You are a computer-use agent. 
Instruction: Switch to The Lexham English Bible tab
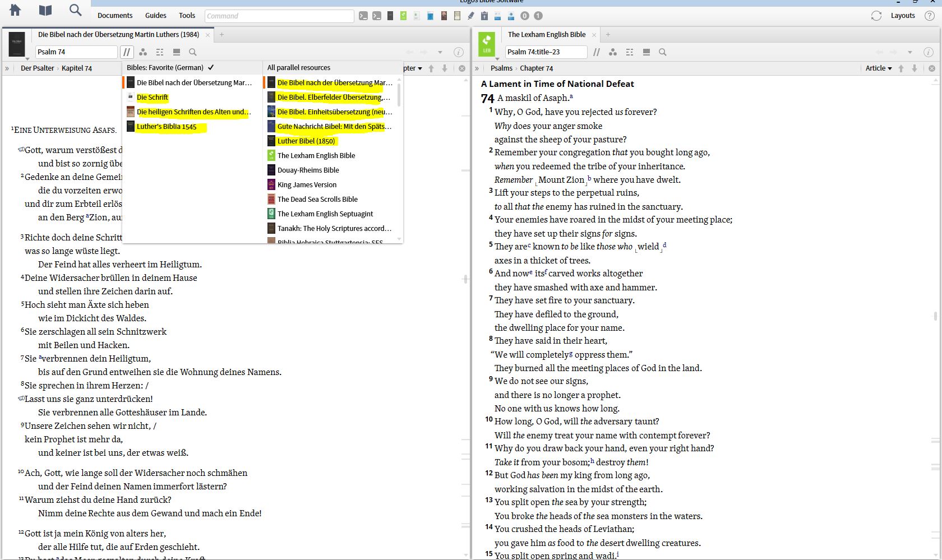coord(547,35)
